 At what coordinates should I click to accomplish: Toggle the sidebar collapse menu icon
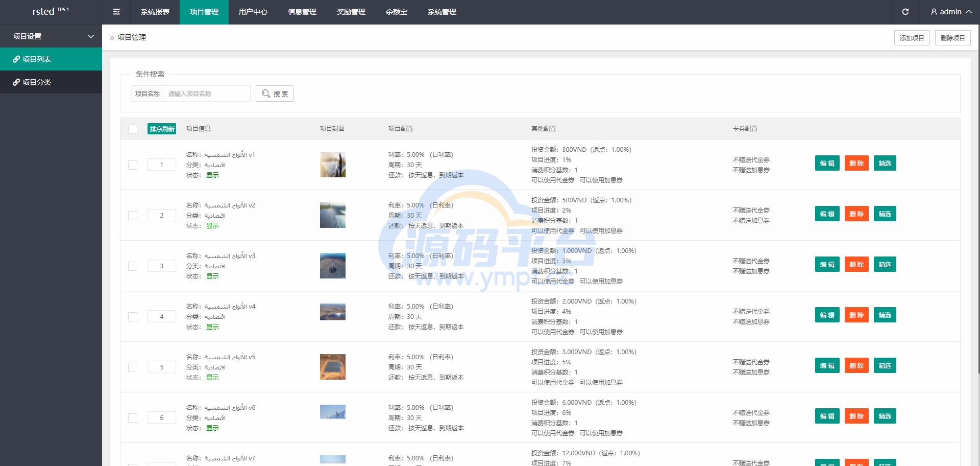pyautogui.click(x=116, y=12)
